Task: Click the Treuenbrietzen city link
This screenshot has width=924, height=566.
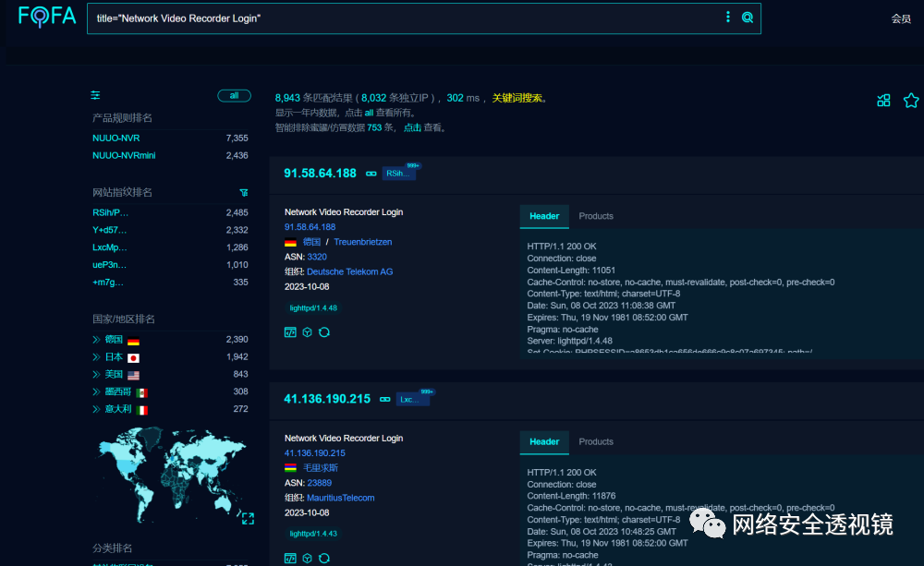Action: coord(362,242)
